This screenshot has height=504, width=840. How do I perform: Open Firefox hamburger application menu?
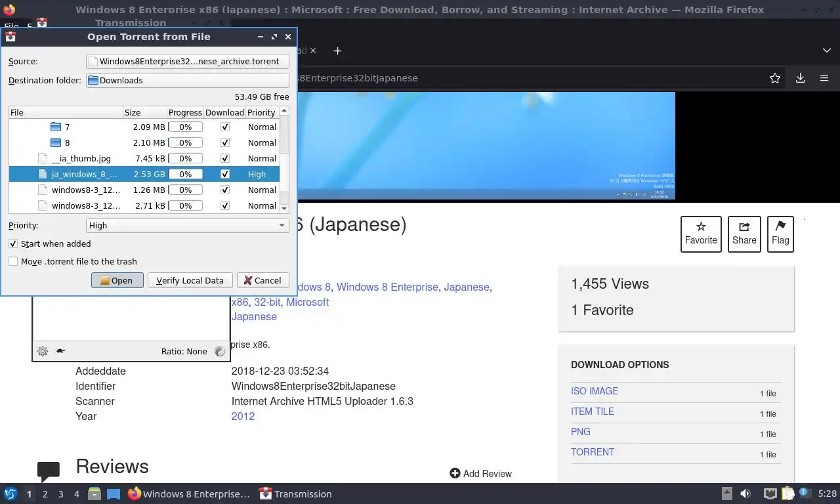pos(824,78)
